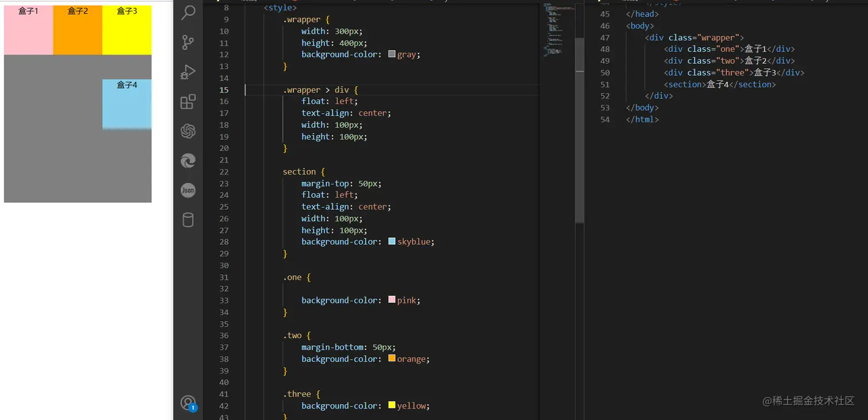This screenshot has width=868, height=420.
Task: Click the "<body>" opening tag
Action: [x=640, y=26]
